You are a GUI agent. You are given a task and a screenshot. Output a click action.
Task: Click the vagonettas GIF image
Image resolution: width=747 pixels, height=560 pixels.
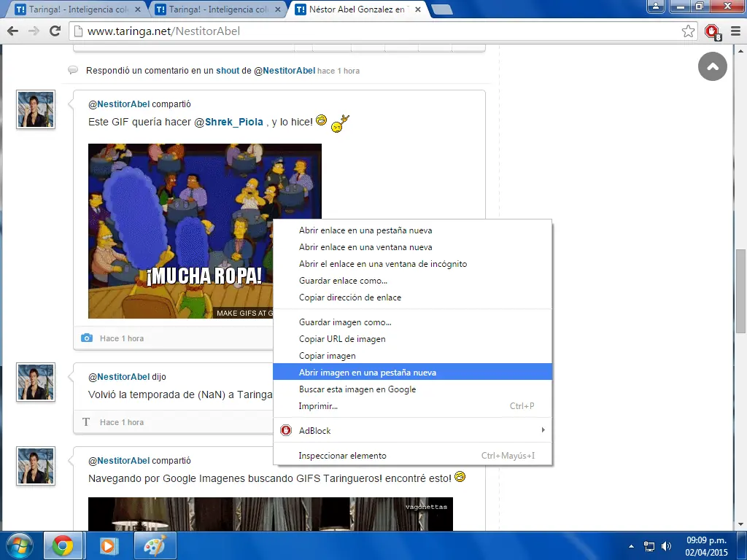coord(271,514)
